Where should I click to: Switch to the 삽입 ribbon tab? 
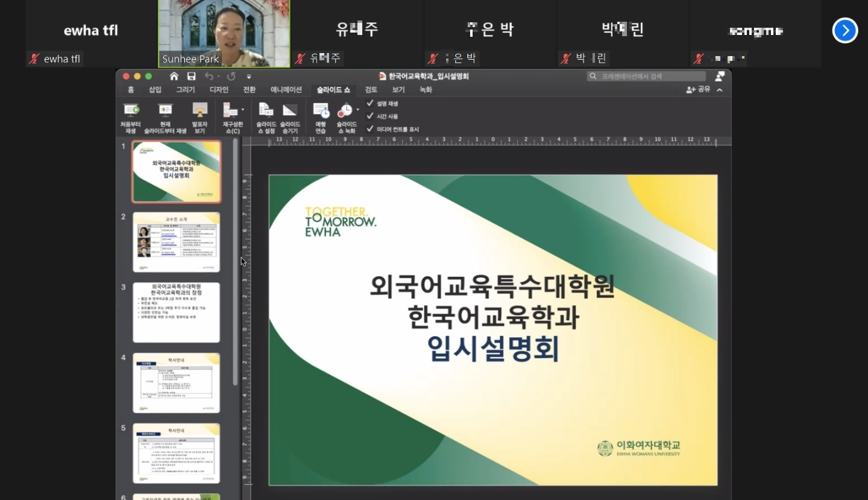pos(156,89)
